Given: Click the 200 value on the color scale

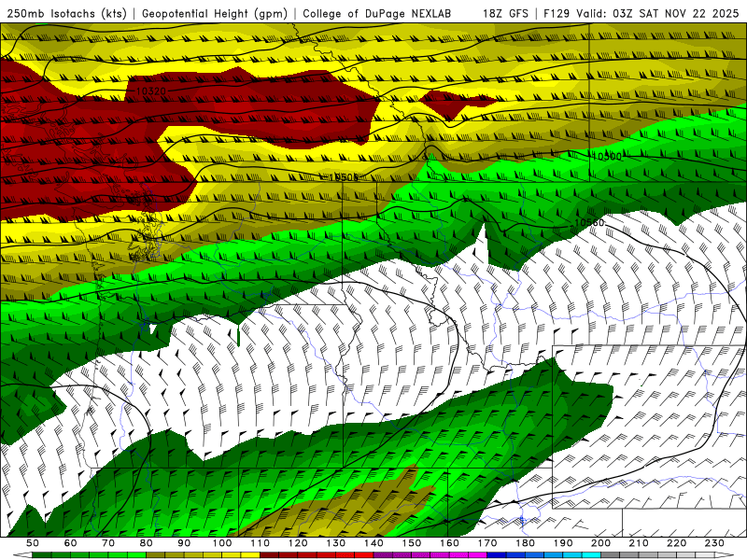Looking at the screenshot, I should [600, 543].
